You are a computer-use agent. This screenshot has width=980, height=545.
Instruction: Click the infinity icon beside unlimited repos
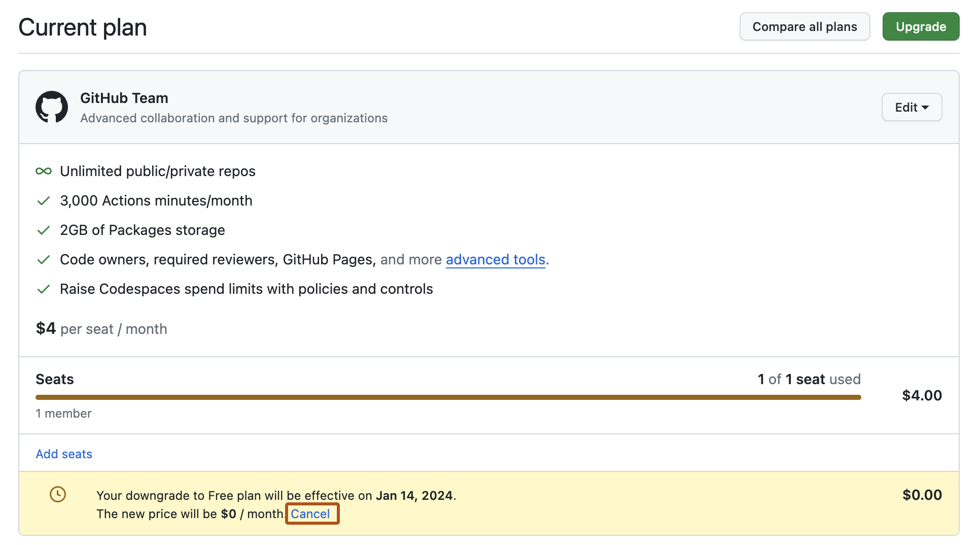[44, 171]
